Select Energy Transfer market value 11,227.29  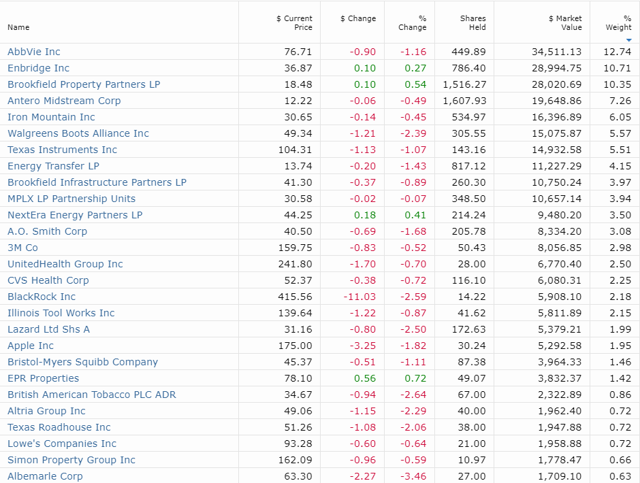(557, 166)
